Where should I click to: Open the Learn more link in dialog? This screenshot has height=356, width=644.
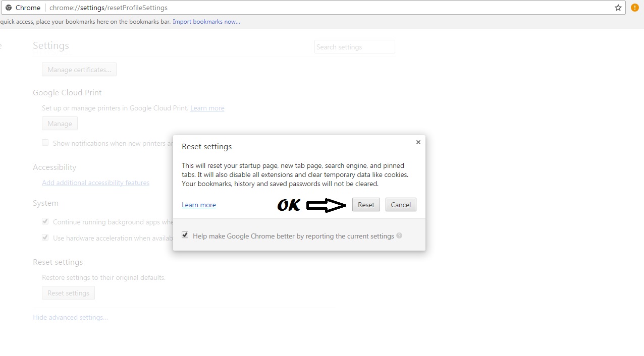pyautogui.click(x=199, y=205)
